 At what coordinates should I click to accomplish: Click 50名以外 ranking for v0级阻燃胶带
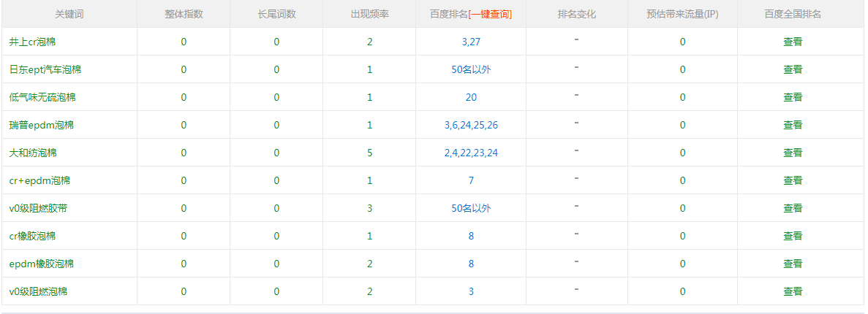click(x=471, y=208)
